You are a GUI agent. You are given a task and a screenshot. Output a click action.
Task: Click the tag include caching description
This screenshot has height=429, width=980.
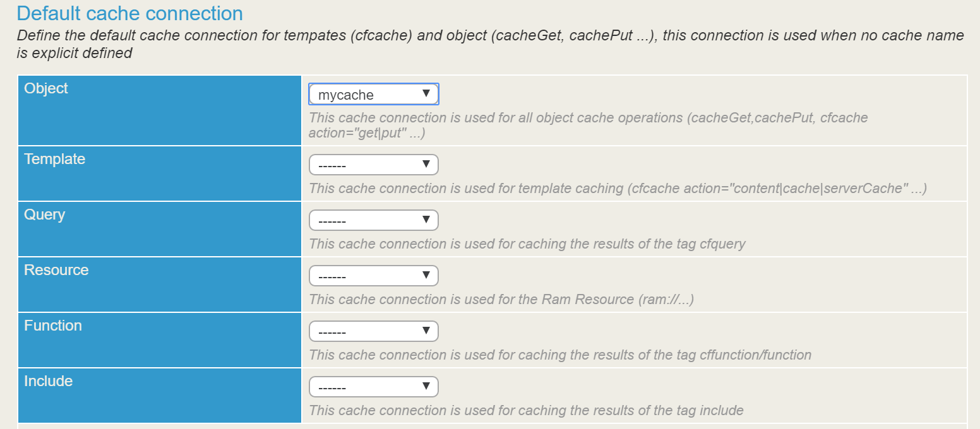pyautogui.click(x=525, y=411)
